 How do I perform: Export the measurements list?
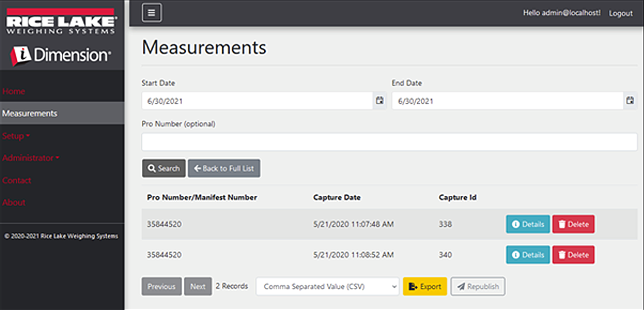(x=425, y=286)
